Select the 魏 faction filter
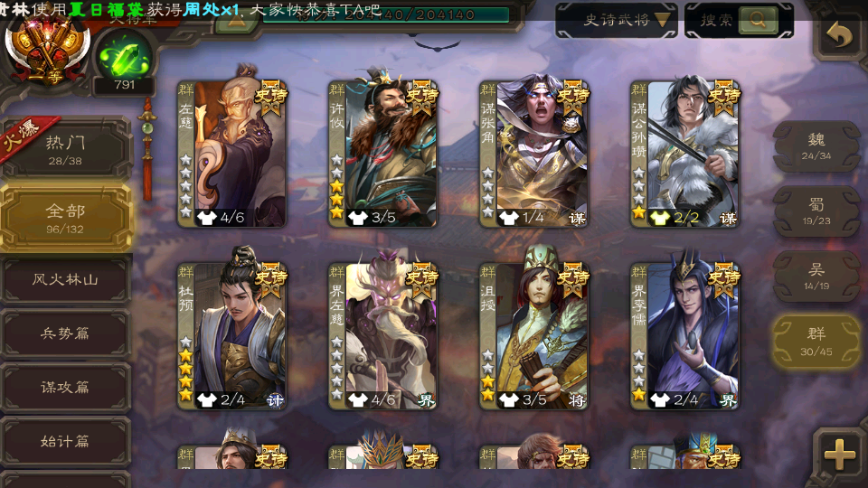 (816, 146)
